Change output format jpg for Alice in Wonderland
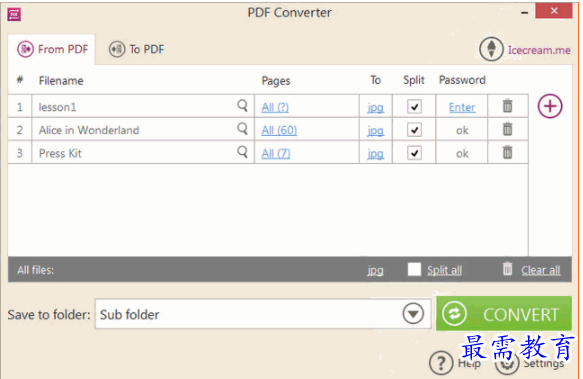Screen dimensions: 583x379 pyautogui.click(x=376, y=131)
